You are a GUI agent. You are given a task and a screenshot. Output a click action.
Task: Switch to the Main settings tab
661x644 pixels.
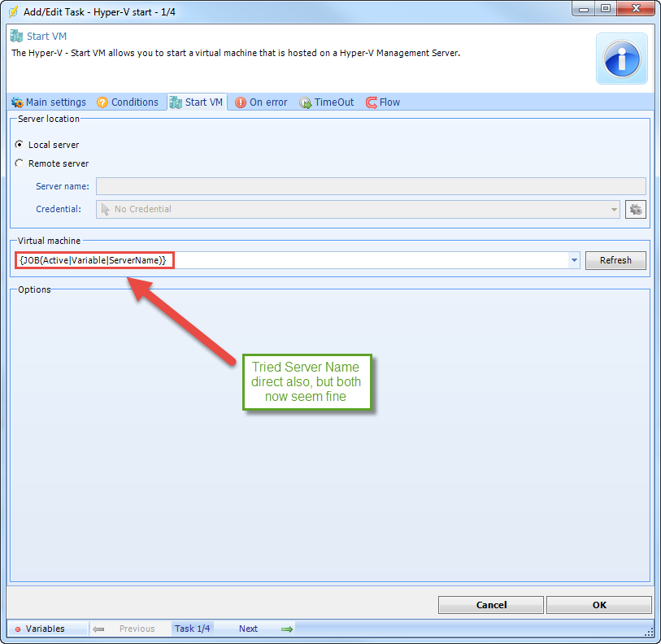click(x=49, y=102)
